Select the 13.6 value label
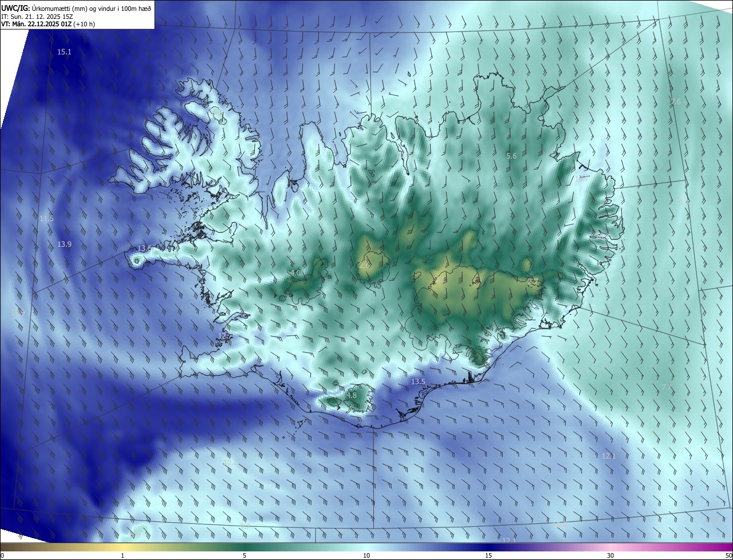733x560 pixels. [144, 249]
